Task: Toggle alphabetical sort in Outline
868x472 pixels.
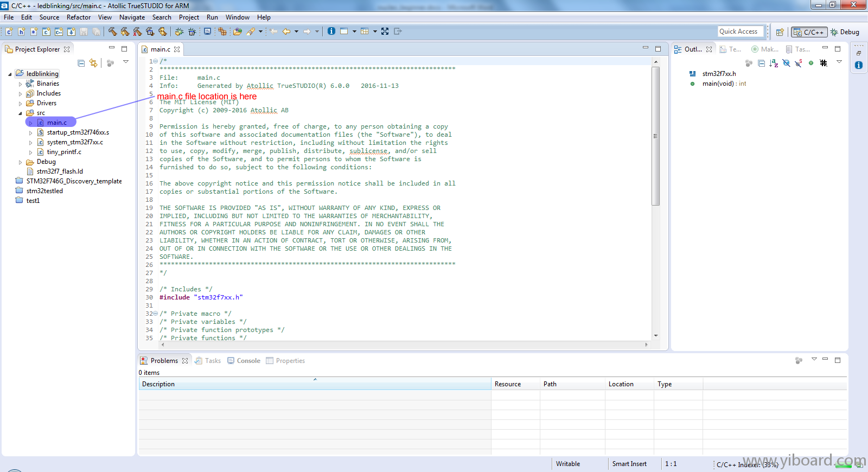Action: point(774,63)
